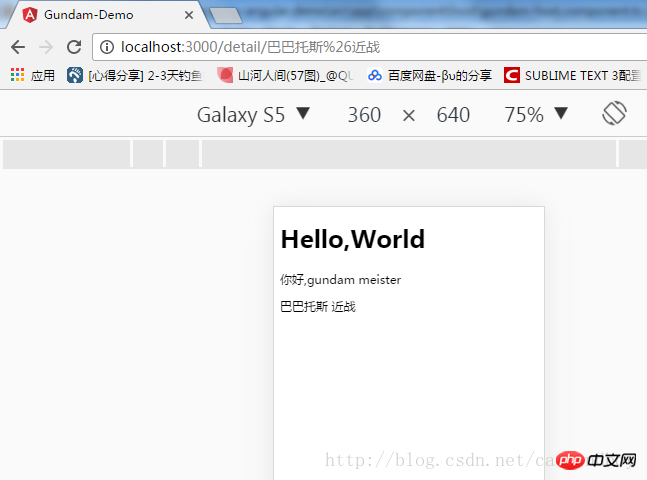This screenshot has width=647, height=480.
Task: Click the Angular favicon on Gundam-Demo tab
Action: pos(29,15)
